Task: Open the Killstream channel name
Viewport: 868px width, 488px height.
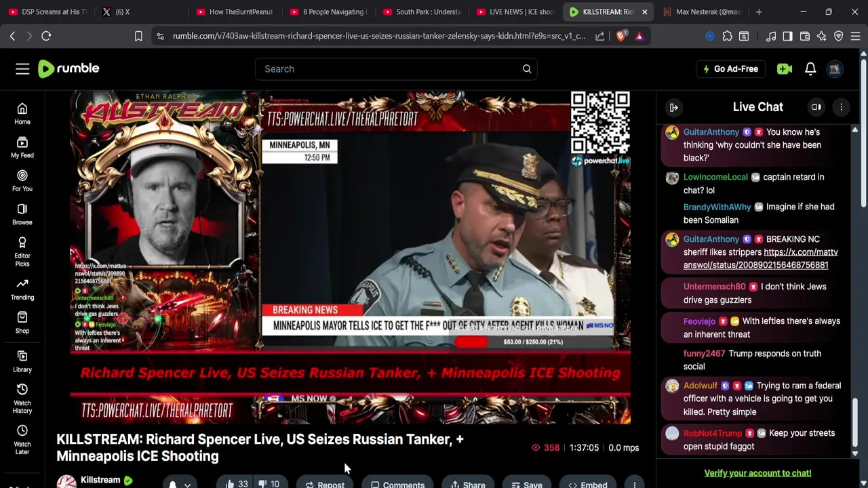Action: tap(100, 480)
